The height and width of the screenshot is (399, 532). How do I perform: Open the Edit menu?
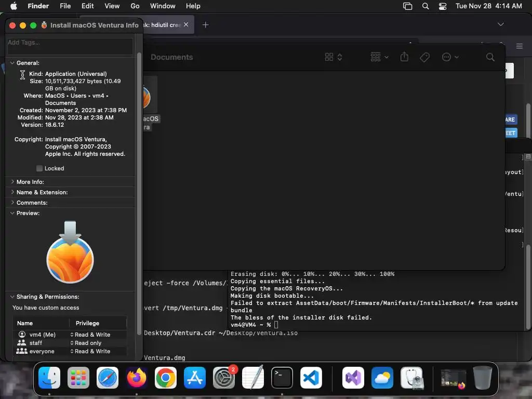pos(87,6)
